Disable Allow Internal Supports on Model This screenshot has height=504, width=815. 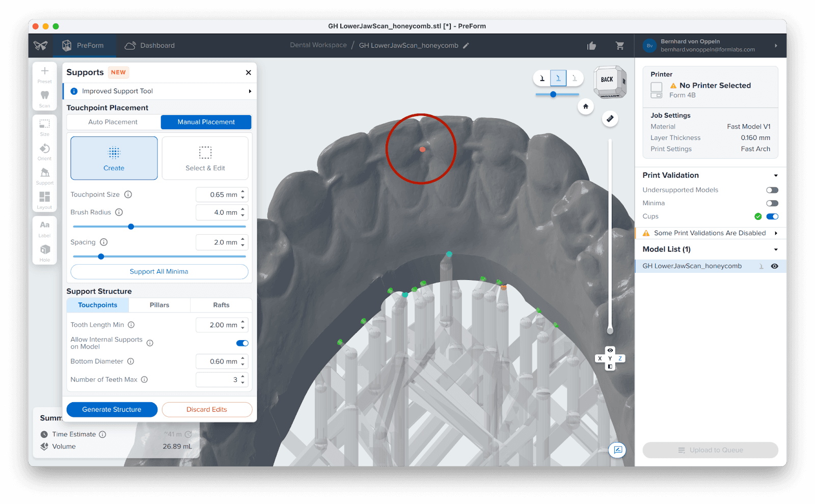coord(242,343)
